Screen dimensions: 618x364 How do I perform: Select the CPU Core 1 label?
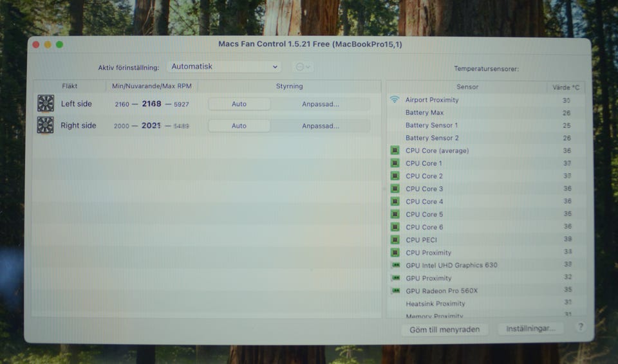click(x=424, y=163)
